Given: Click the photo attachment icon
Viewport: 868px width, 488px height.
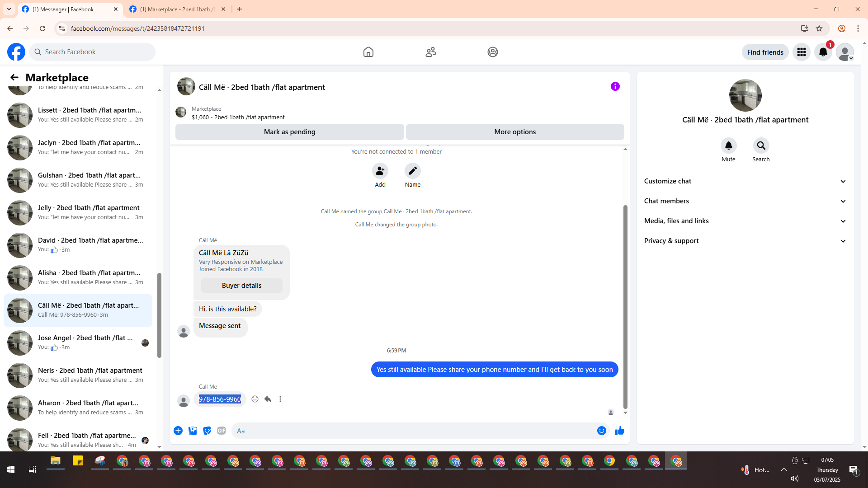Looking at the screenshot, I should (193, 431).
